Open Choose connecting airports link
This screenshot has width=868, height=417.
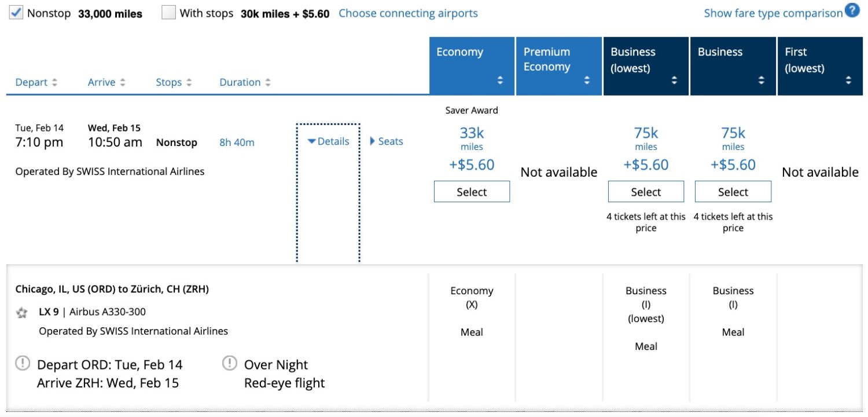click(408, 13)
